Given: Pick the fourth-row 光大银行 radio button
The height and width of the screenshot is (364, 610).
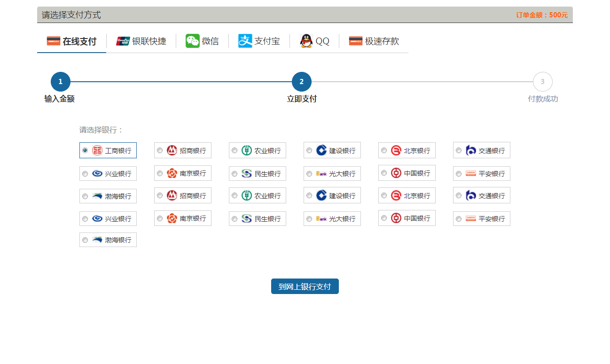Looking at the screenshot, I should pyautogui.click(x=309, y=219).
